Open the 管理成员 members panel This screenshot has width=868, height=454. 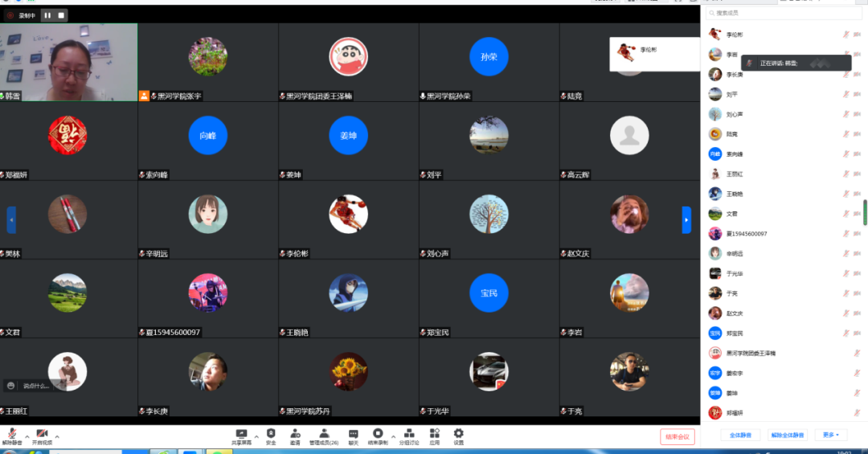pos(324,436)
